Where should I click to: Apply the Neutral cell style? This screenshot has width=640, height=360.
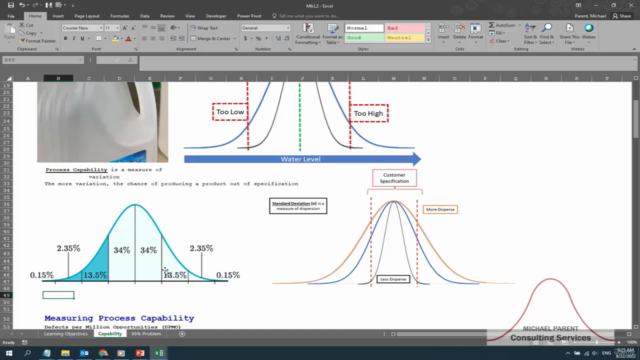click(x=405, y=38)
